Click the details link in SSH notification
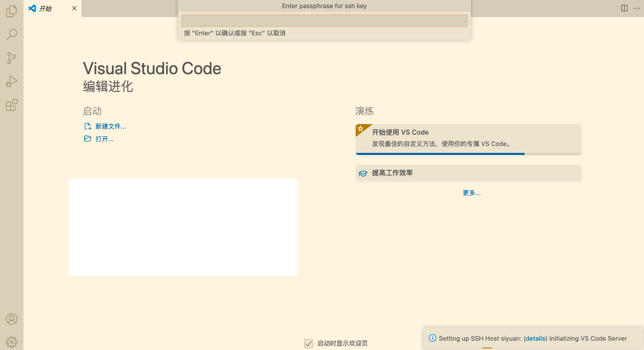 (535, 338)
